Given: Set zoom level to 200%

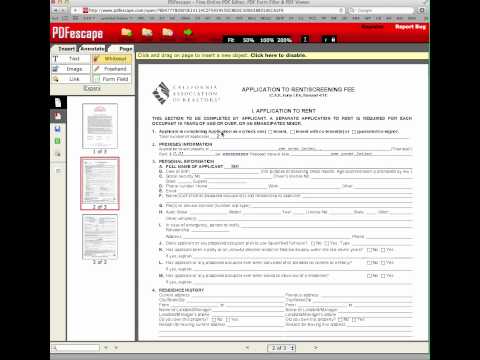Looking at the screenshot, I should pos(284,40).
